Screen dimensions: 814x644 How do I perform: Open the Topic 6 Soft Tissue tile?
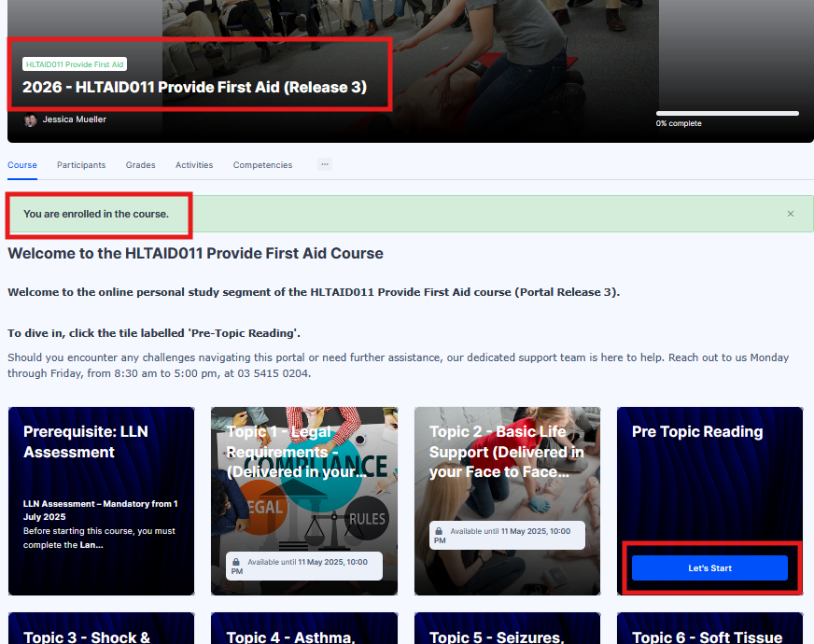(709, 630)
